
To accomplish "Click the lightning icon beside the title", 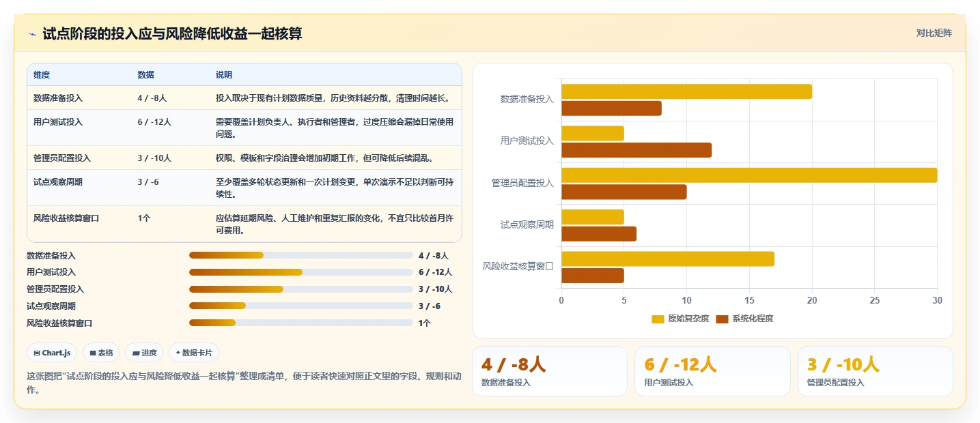I will click(x=32, y=34).
